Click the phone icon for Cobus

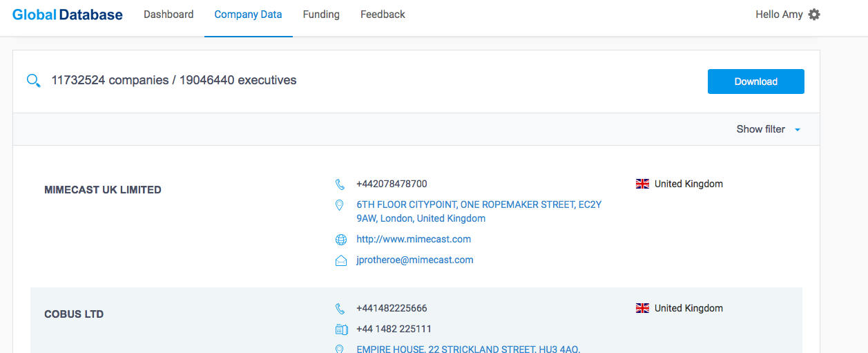[x=340, y=309]
